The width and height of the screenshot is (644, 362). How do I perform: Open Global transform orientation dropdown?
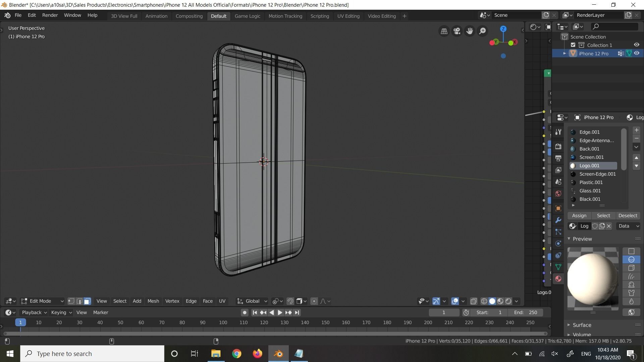[x=252, y=301]
